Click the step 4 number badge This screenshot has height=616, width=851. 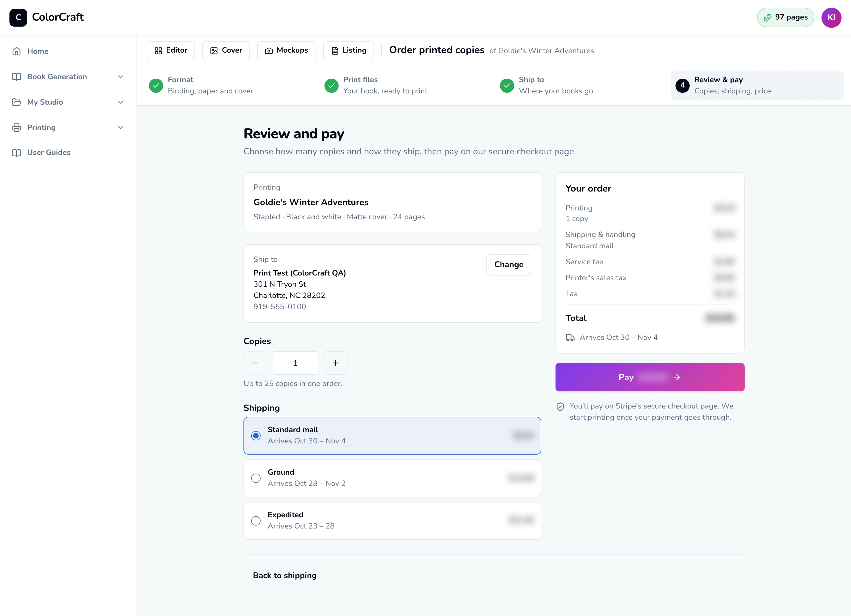coord(683,86)
